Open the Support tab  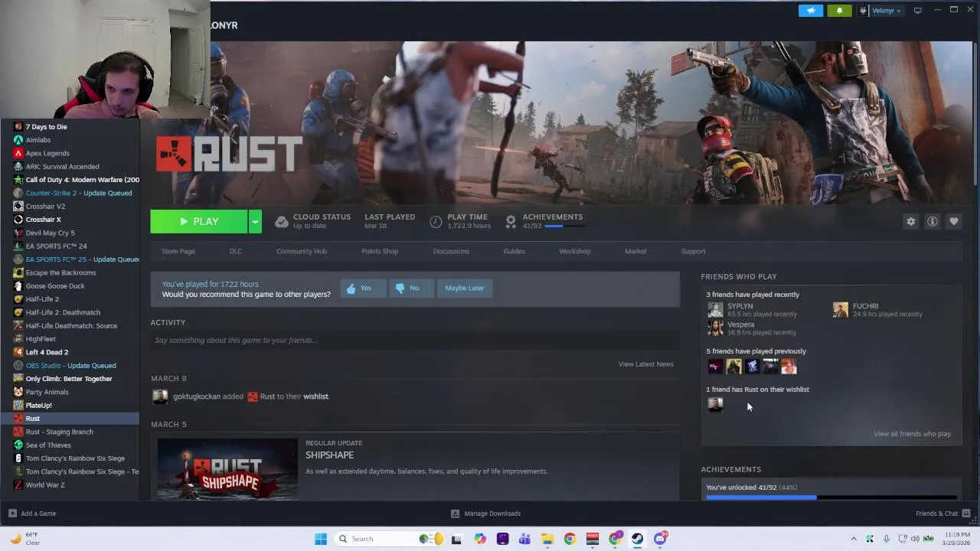tap(694, 251)
